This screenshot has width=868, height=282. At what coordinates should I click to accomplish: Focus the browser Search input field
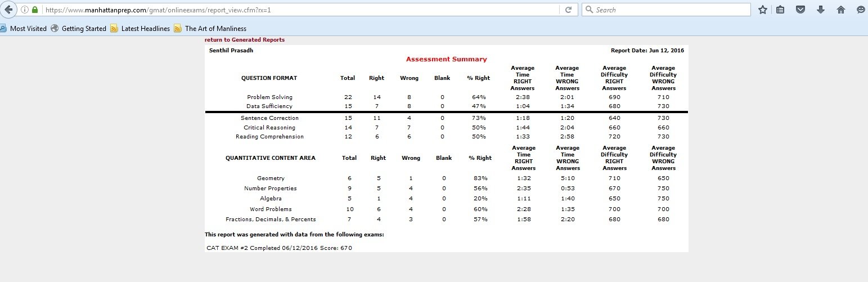tap(669, 10)
